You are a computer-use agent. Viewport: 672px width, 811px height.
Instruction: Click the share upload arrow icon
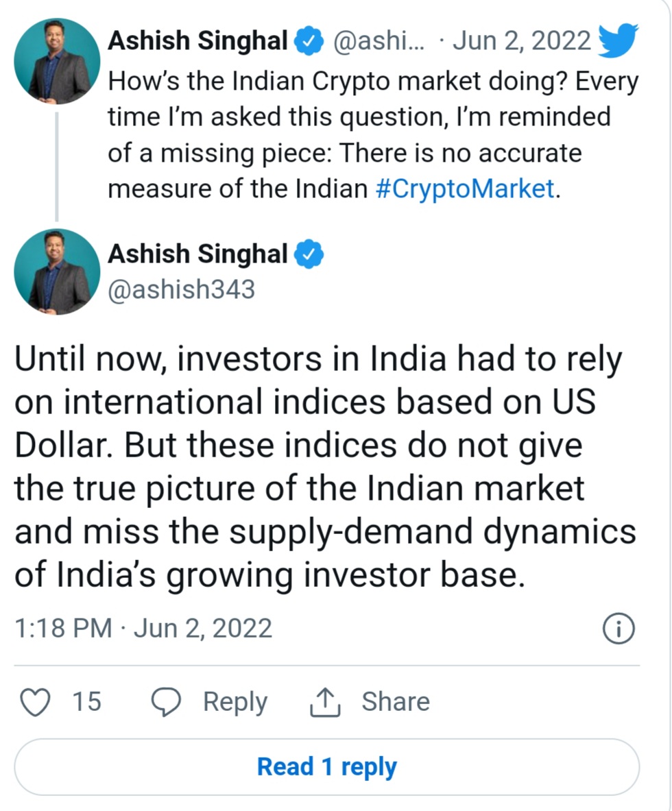point(326,702)
